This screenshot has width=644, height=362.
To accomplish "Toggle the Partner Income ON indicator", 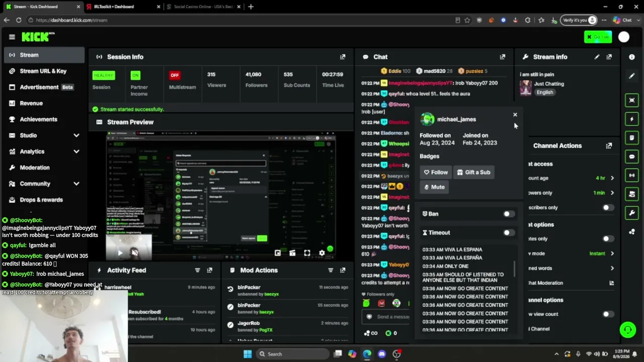I will (135, 75).
